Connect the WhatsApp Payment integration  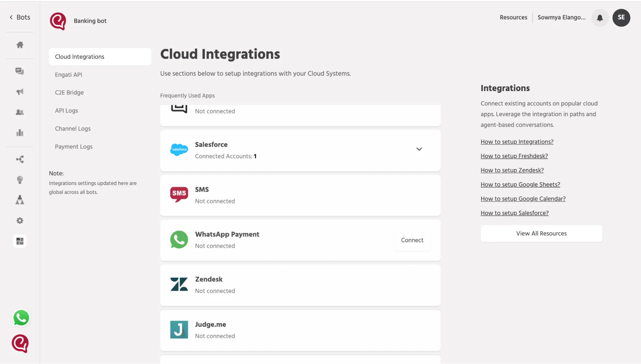(x=412, y=240)
